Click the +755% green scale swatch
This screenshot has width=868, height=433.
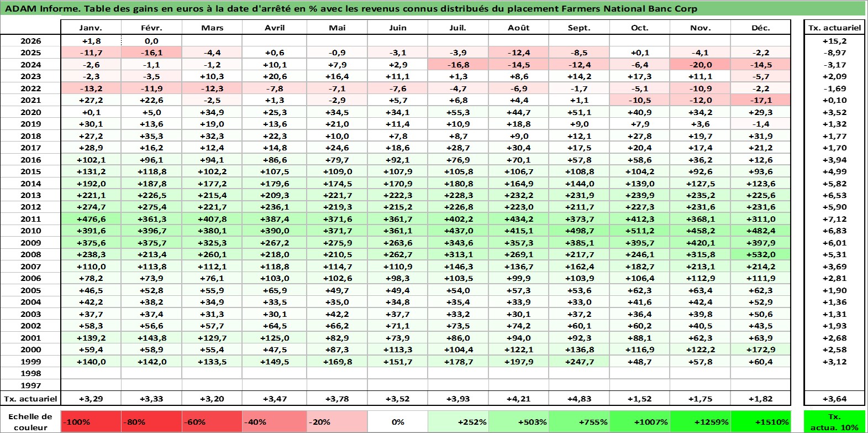click(x=579, y=421)
